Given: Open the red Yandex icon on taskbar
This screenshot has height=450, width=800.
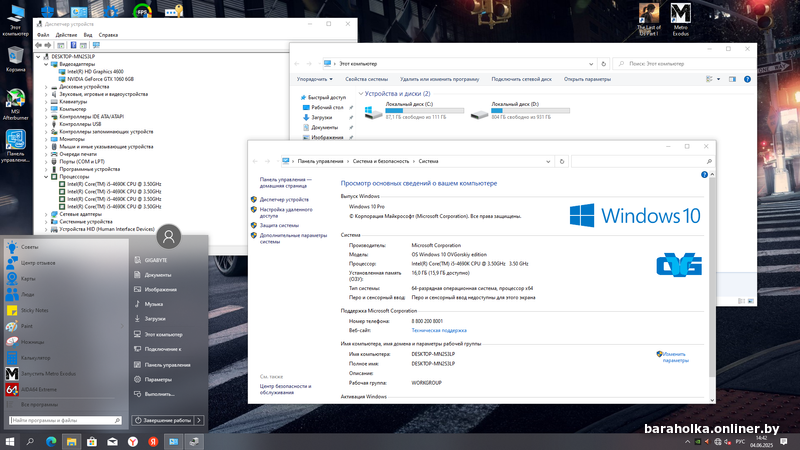Looking at the screenshot, I should pos(153,442).
